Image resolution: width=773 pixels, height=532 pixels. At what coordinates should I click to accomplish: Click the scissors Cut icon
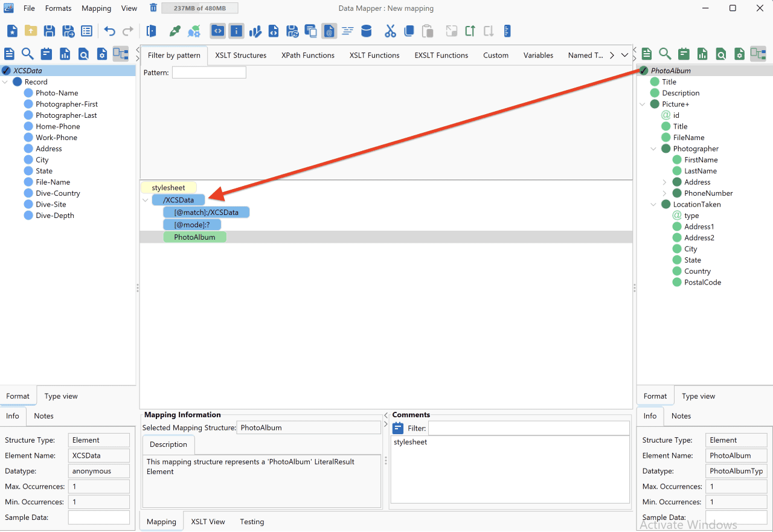390,31
